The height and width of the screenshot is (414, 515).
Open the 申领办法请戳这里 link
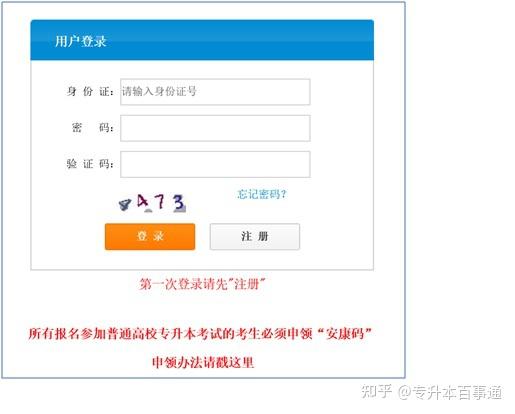[x=203, y=362]
